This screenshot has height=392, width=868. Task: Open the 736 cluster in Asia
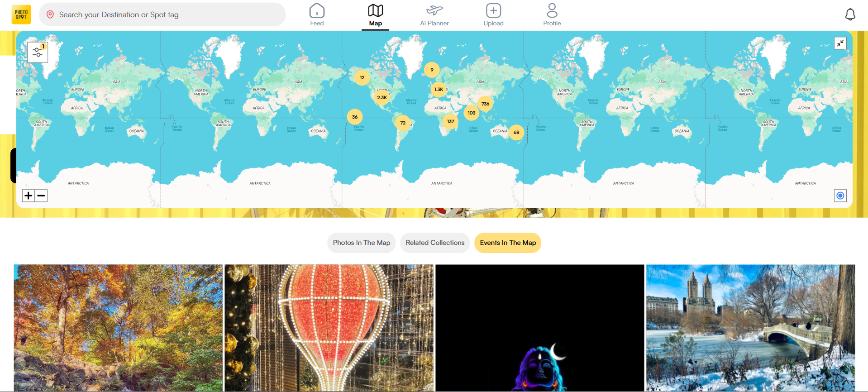click(485, 104)
